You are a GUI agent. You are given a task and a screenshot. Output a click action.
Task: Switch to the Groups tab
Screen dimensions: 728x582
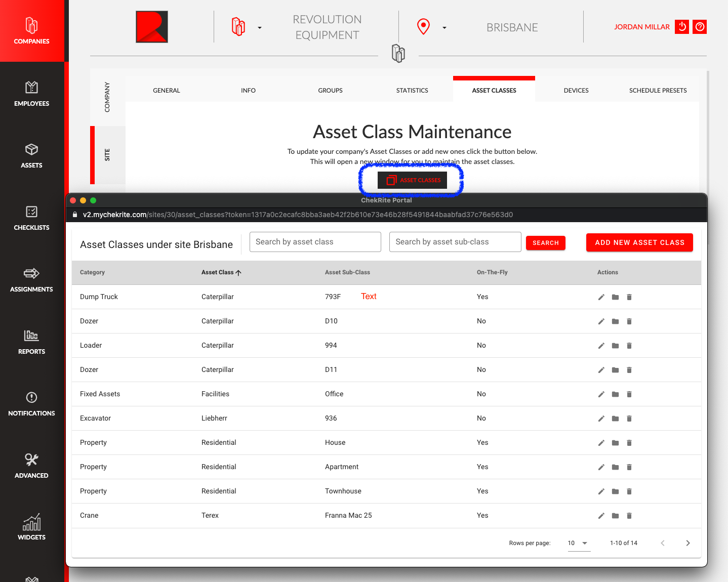(x=330, y=91)
